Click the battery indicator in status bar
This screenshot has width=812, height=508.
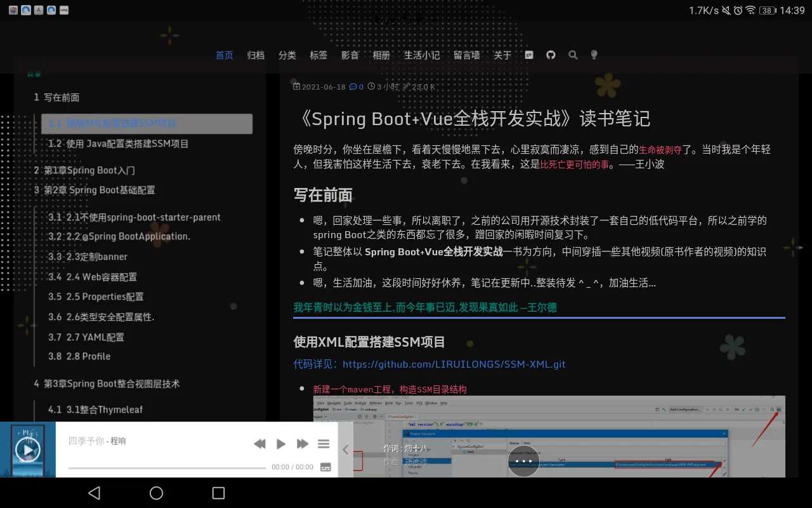click(768, 10)
